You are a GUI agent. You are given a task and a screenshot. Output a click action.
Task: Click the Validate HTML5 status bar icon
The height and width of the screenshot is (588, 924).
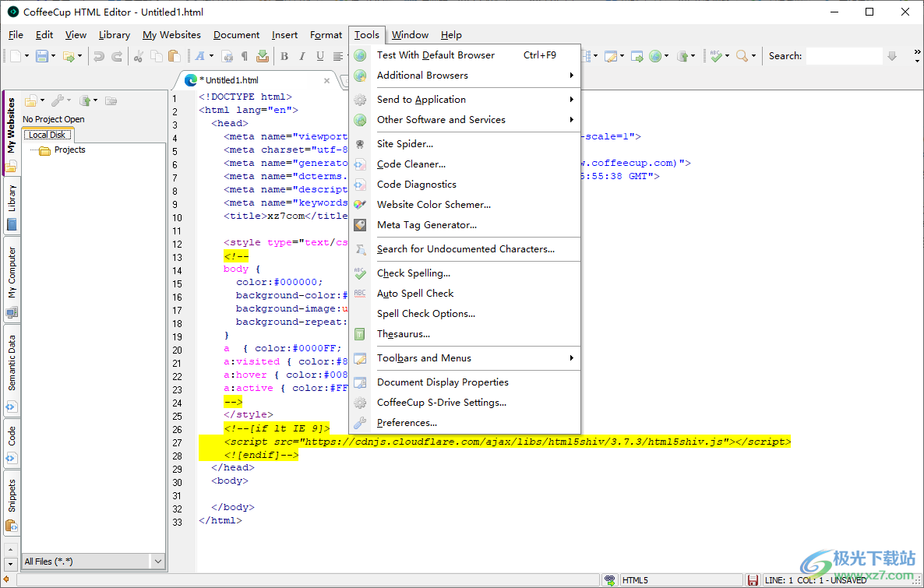pos(610,580)
